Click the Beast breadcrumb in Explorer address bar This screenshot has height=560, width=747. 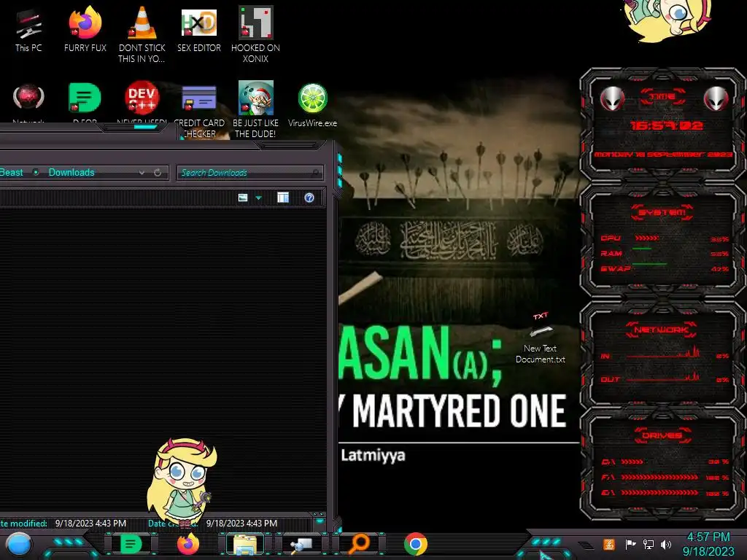click(x=12, y=172)
